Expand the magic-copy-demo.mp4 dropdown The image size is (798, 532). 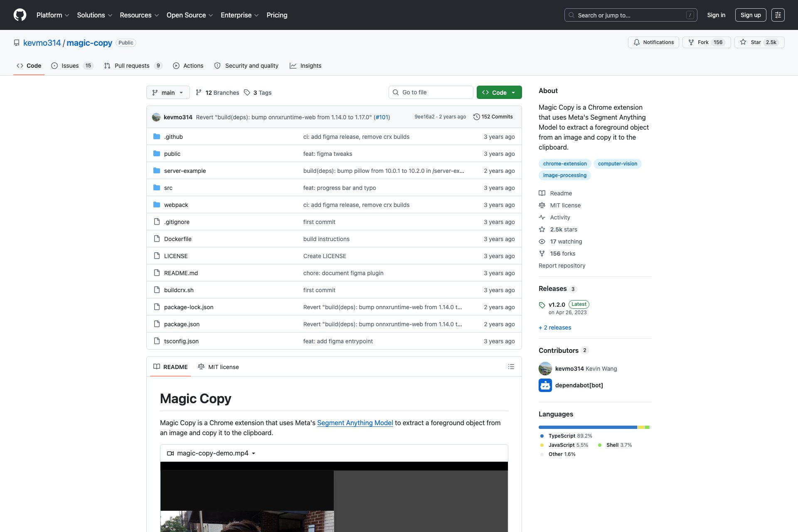254,453
